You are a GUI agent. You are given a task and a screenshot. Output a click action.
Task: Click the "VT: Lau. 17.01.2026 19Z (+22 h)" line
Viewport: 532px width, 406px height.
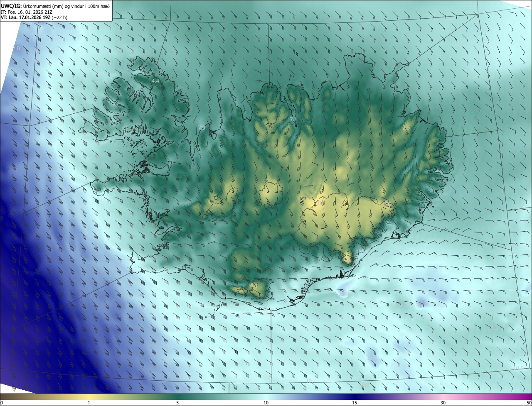34,17
